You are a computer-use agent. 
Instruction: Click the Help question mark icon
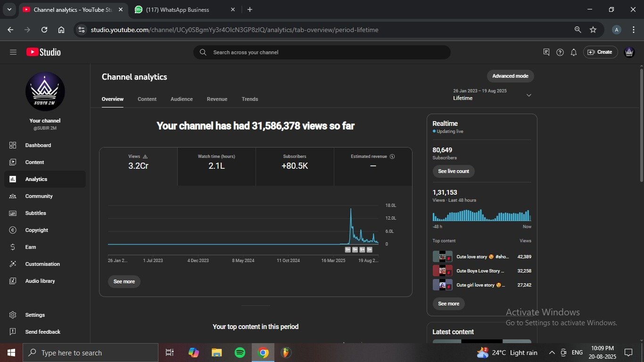[560, 52]
